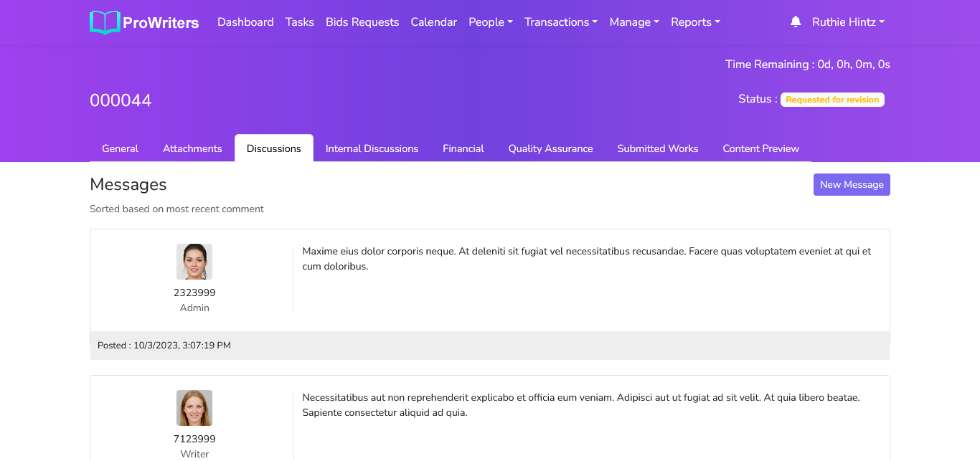Open the Calendar page

[x=434, y=22]
